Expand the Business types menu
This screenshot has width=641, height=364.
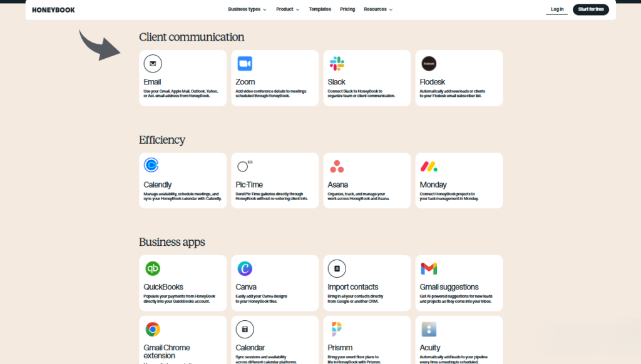(x=247, y=9)
